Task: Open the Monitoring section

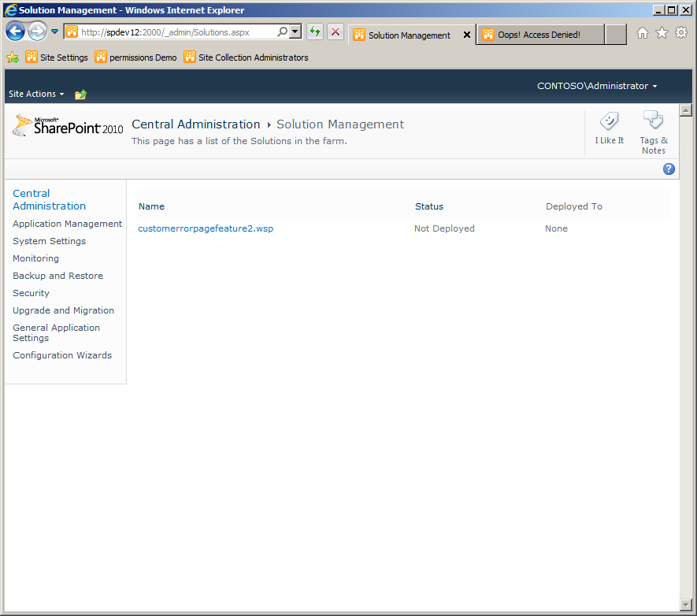Action: click(x=35, y=258)
